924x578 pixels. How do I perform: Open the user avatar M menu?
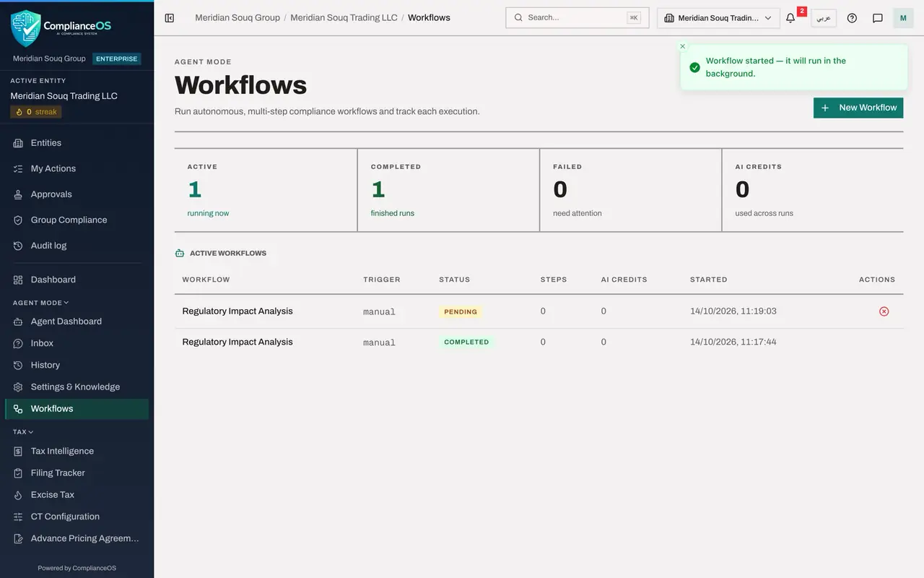click(903, 18)
